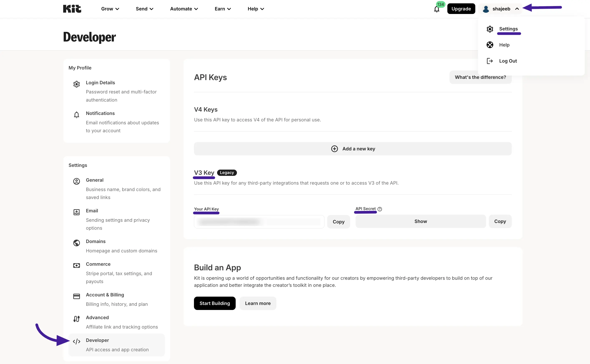Open Commerce settings

[117, 272]
